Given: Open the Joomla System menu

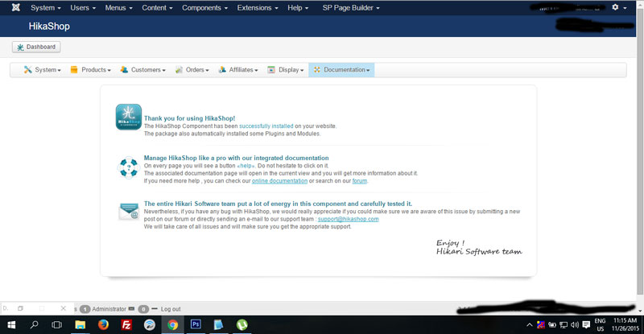Looking at the screenshot, I should 46,8.
